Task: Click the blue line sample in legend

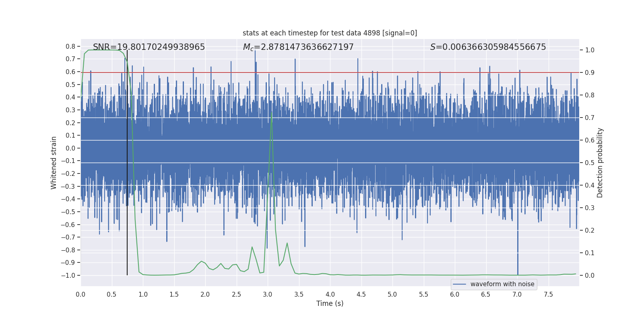Action: (x=460, y=284)
